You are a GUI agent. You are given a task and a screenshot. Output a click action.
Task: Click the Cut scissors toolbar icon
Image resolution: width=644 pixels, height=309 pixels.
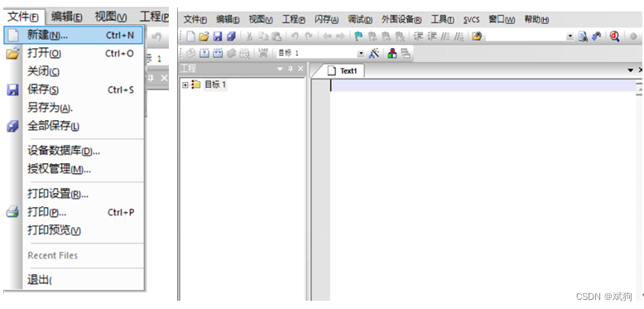(249, 36)
